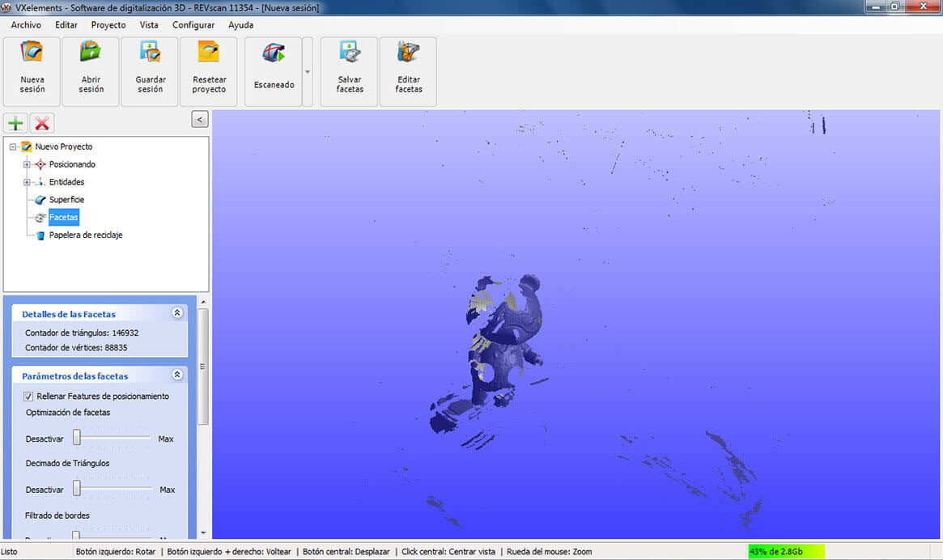Open the Proyecto menu
The height and width of the screenshot is (560, 943).
click(x=108, y=25)
